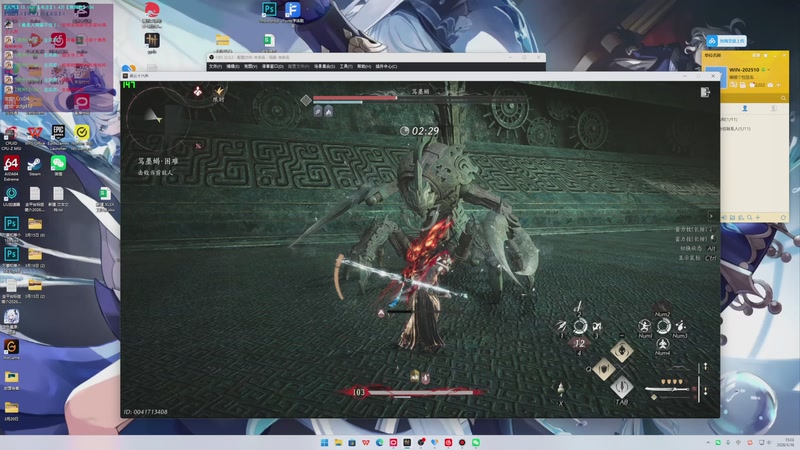Screen dimensions: 800x450
Task: Click the player health bar showing 103
Action: (420, 392)
